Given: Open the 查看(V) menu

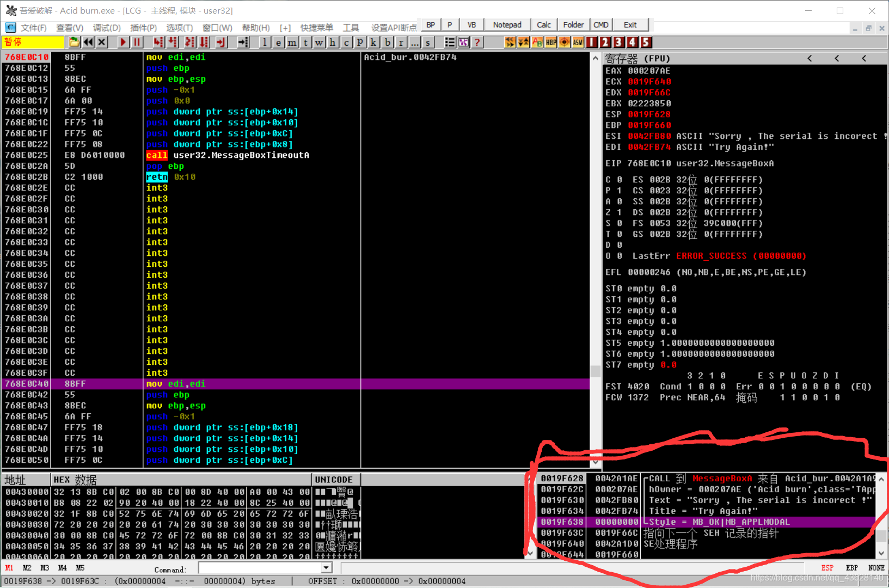Looking at the screenshot, I should click(70, 27).
